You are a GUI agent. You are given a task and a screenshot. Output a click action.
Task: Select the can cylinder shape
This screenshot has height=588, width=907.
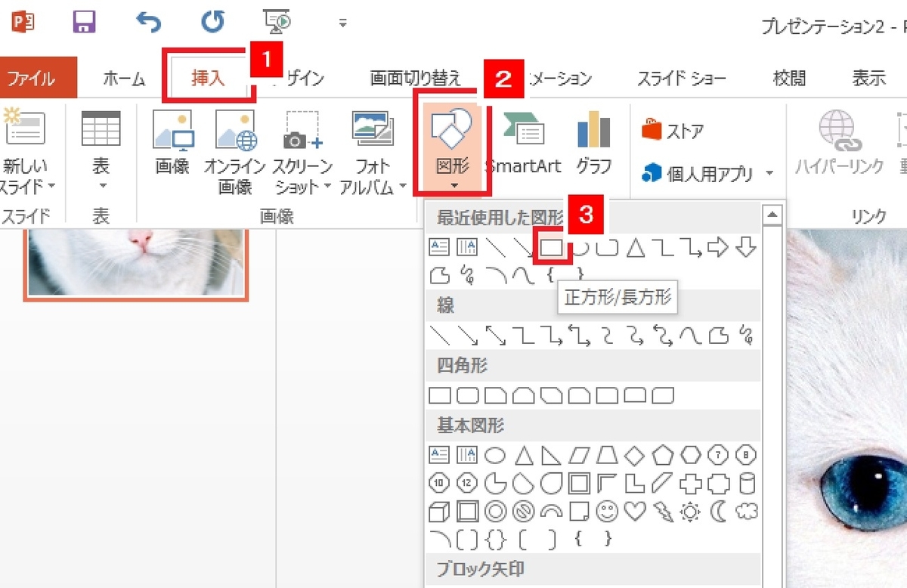coord(747,484)
